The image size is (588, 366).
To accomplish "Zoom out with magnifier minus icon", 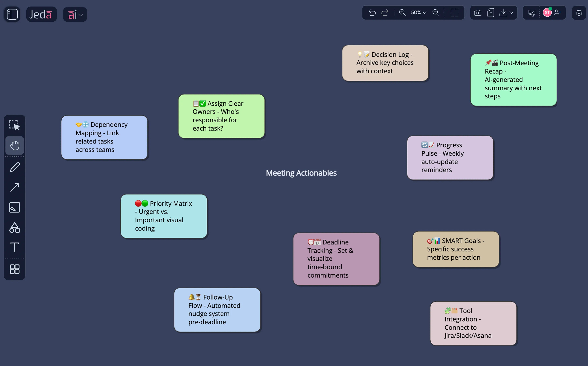I will tap(436, 13).
